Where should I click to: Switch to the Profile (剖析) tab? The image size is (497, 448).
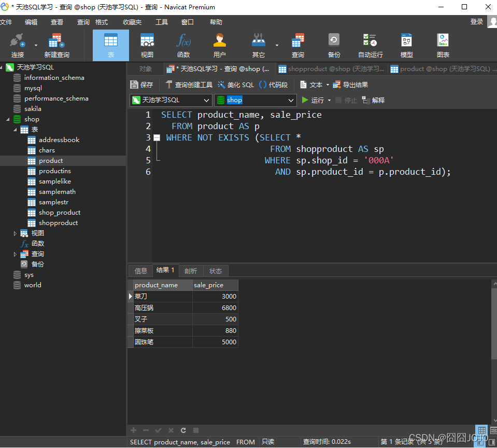pos(191,271)
